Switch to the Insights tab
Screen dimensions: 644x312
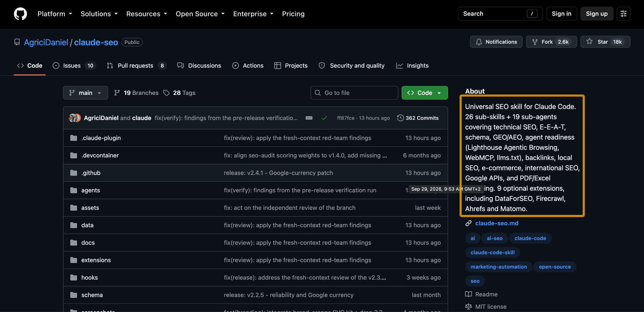click(x=412, y=66)
